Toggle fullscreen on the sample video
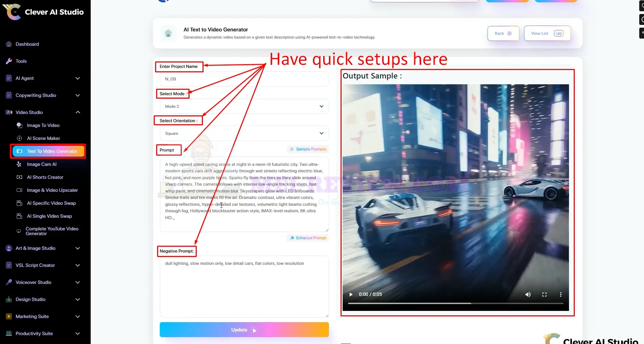 544,295
